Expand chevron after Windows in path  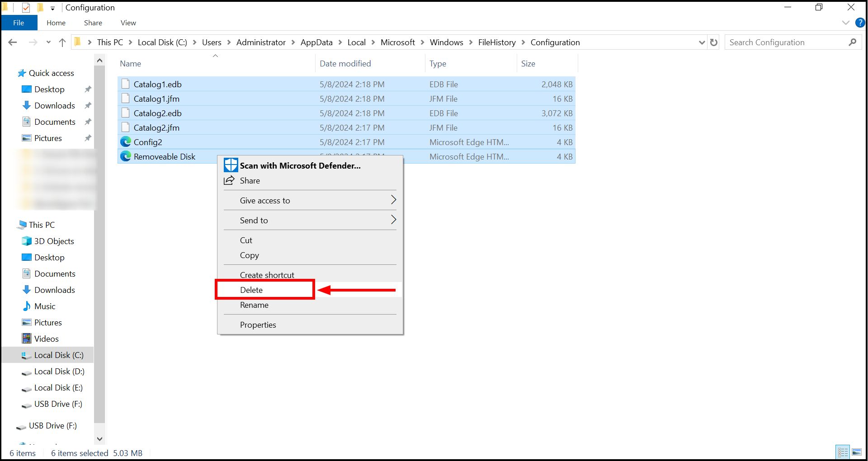471,42
